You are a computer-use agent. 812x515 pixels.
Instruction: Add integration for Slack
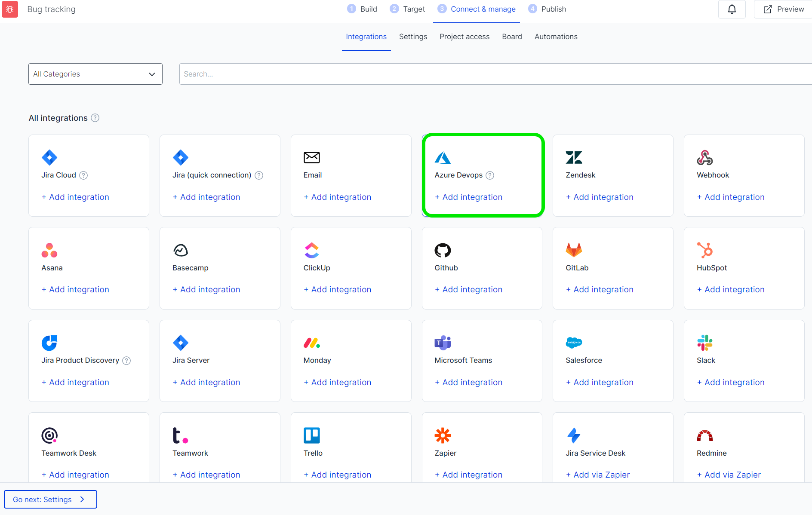click(x=731, y=382)
